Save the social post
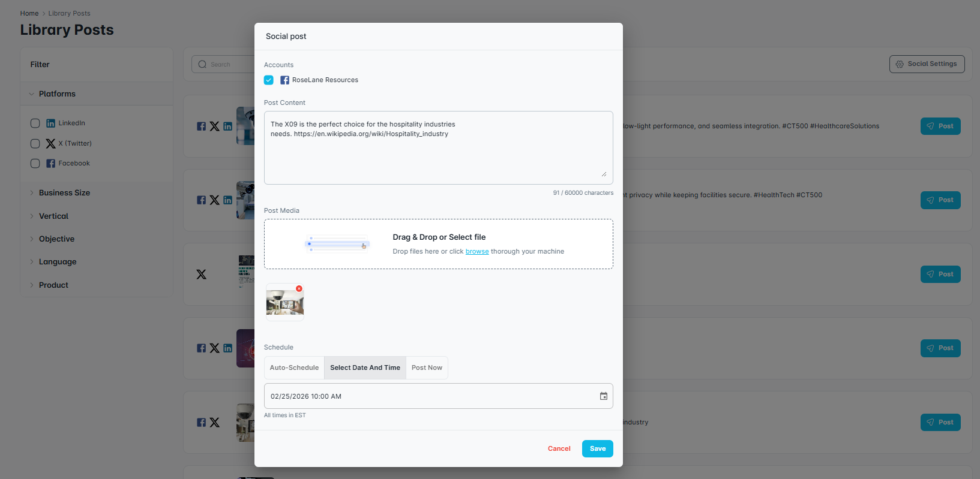The width and height of the screenshot is (980, 479). coord(597,449)
